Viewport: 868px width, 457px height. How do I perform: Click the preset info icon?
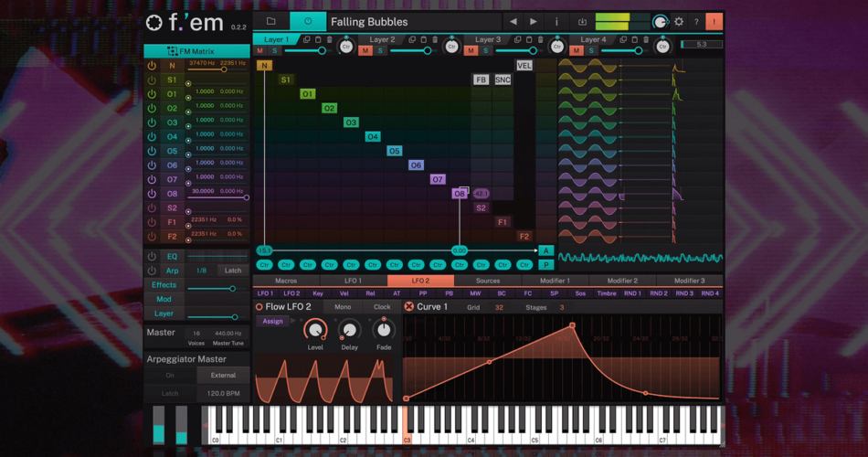pos(556,22)
